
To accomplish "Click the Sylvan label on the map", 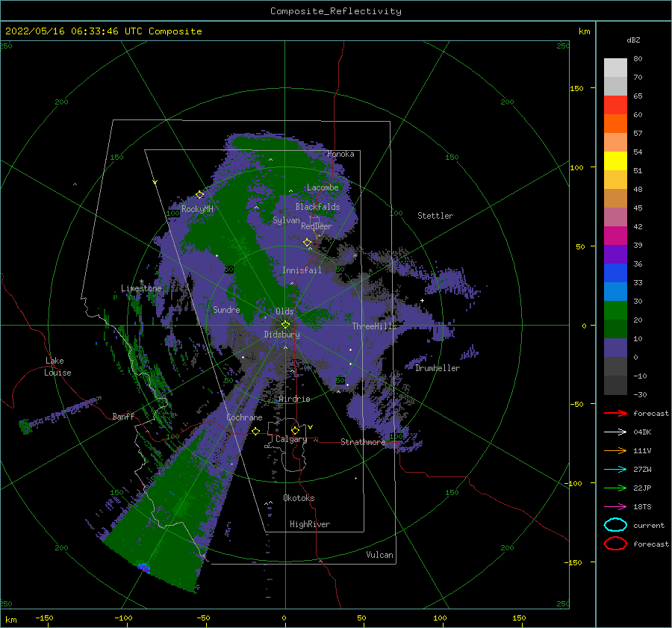I will pyautogui.click(x=286, y=220).
